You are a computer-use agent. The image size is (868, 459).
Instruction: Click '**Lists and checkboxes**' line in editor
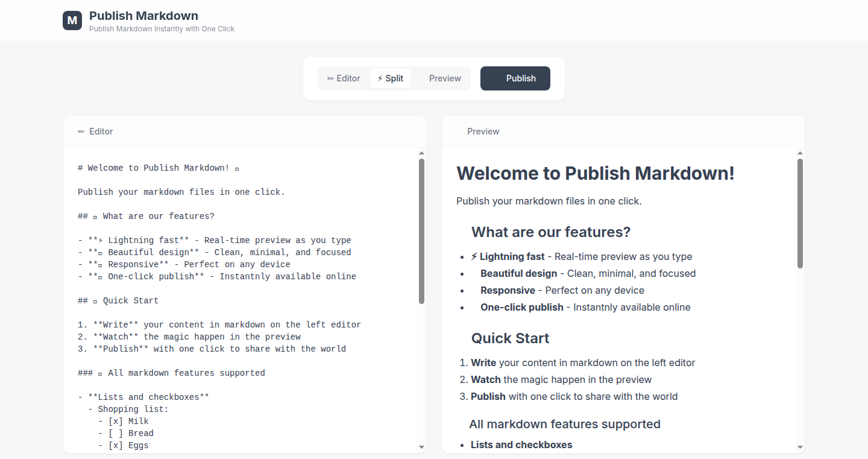pos(143,397)
